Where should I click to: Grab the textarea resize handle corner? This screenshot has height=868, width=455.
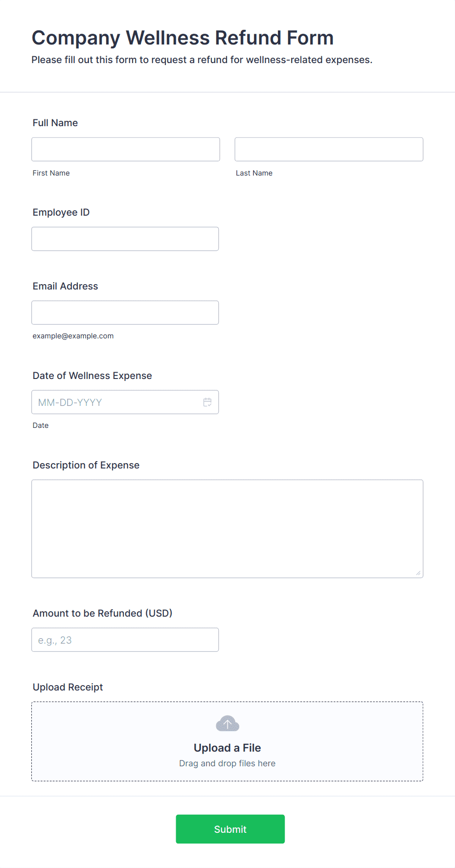pos(418,573)
